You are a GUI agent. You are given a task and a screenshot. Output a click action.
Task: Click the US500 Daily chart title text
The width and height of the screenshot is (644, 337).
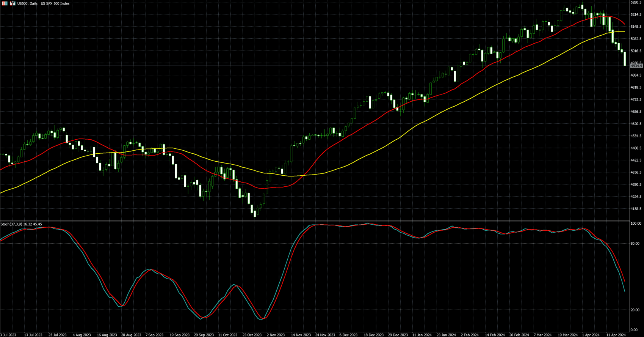coord(43,3)
